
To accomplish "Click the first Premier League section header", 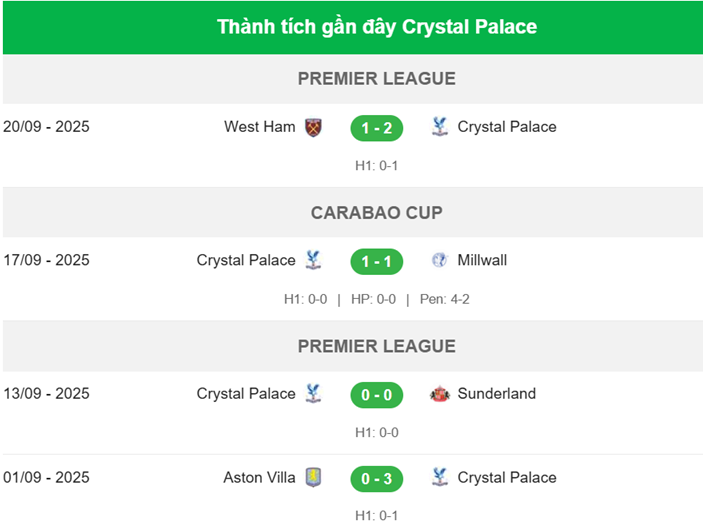I will click(376, 79).
